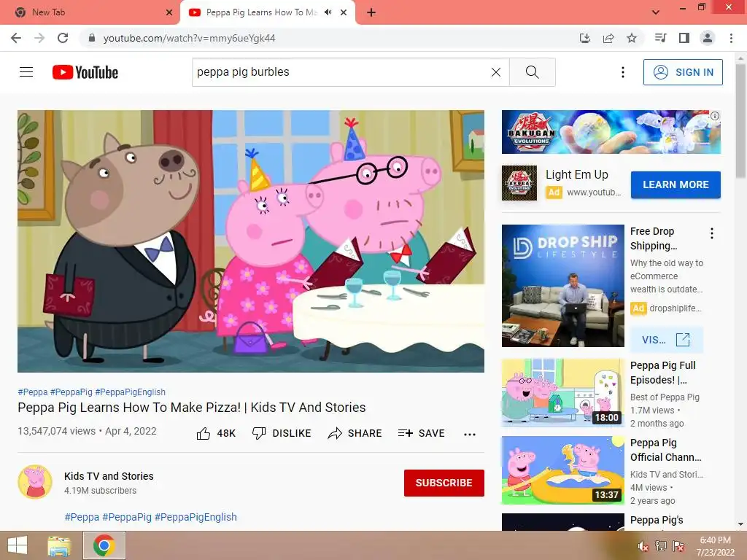Open the media control icon in Chrome toolbar

pos(660,38)
